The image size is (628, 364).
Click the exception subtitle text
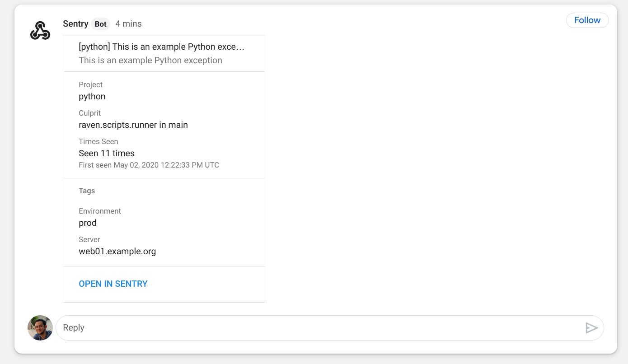(150, 60)
